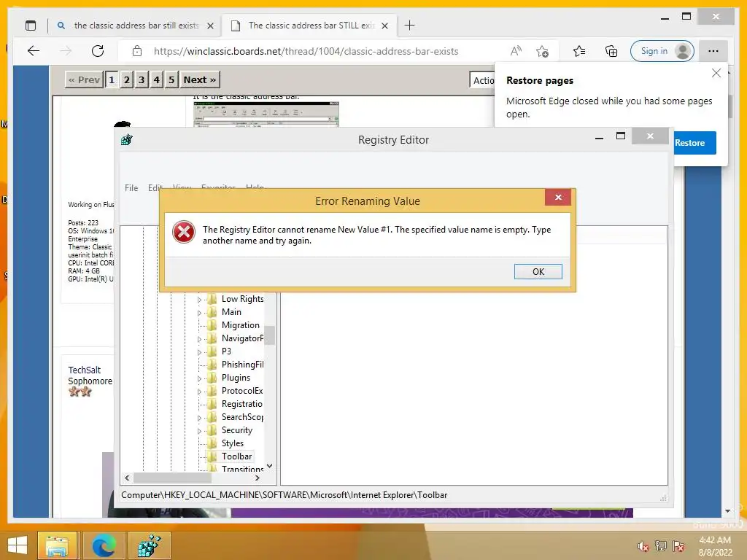Image resolution: width=747 pixels, height=560 pixels.
Task: Click the Registry Editor taskbar icon
Action: [x=150, y=545]
